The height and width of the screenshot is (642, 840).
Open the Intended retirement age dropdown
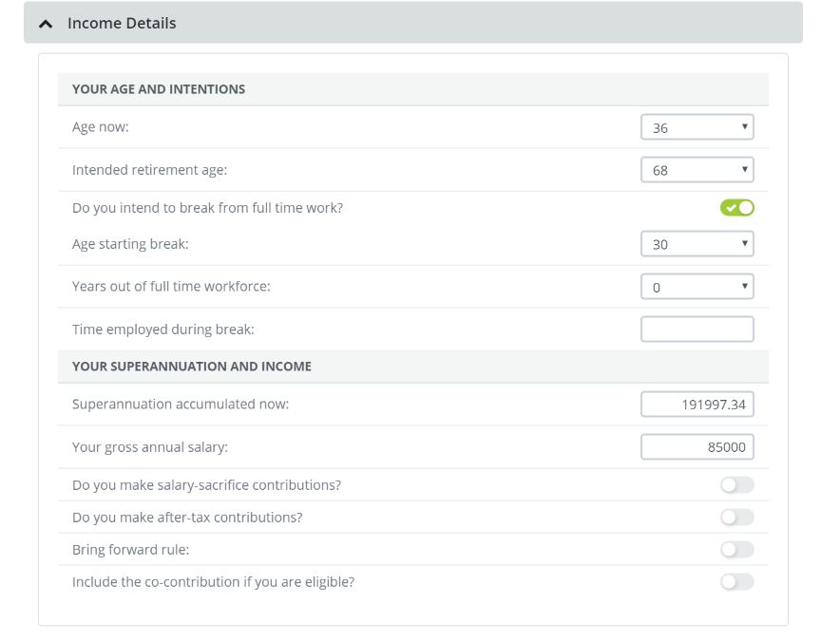697,171
